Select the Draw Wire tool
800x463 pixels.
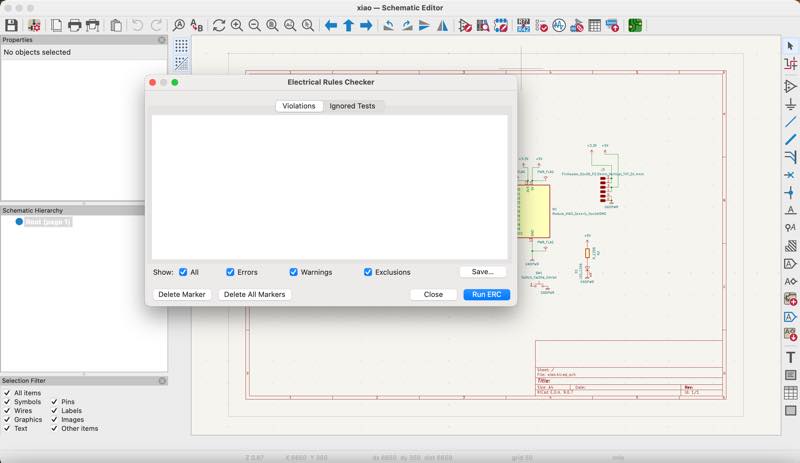(x=790, y=122)
